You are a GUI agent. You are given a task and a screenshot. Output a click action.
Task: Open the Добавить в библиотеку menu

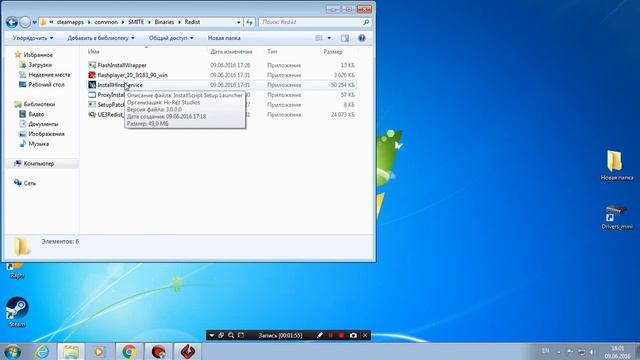[101, 38]
